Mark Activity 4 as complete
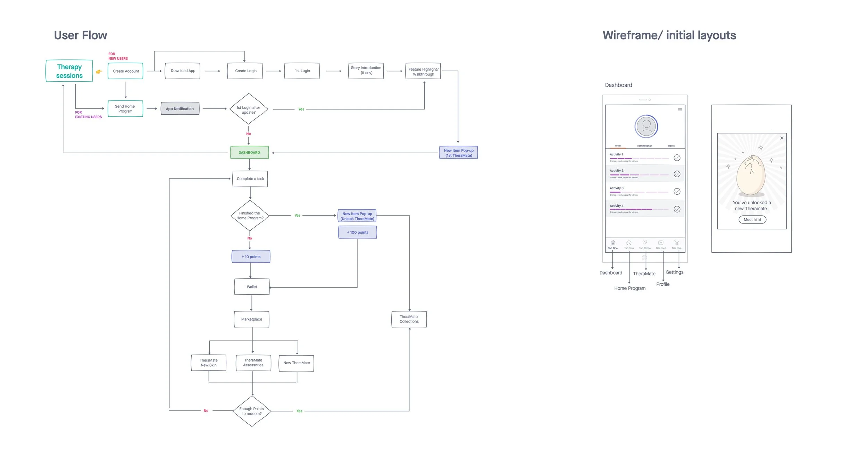 [x=677, y=209]
